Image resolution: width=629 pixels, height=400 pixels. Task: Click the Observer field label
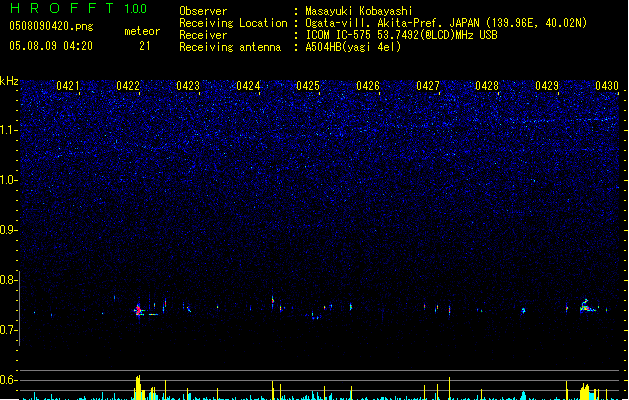tap(203, 11)
